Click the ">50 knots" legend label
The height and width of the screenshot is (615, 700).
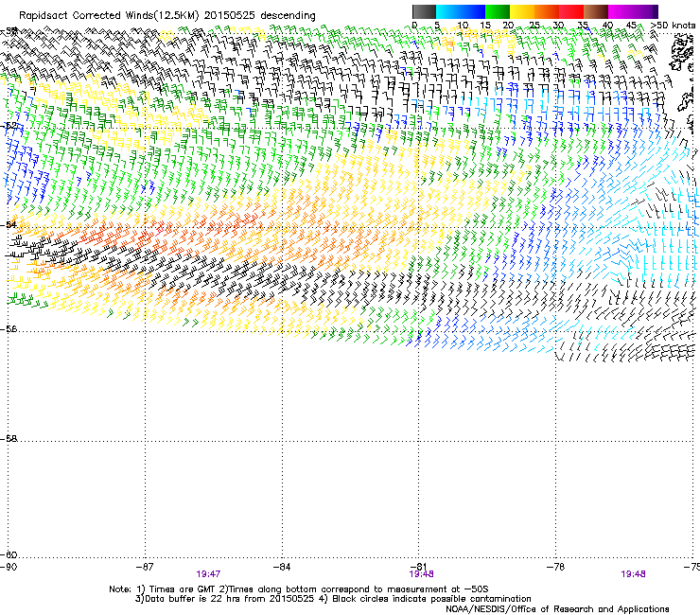[x=673, y=26]
